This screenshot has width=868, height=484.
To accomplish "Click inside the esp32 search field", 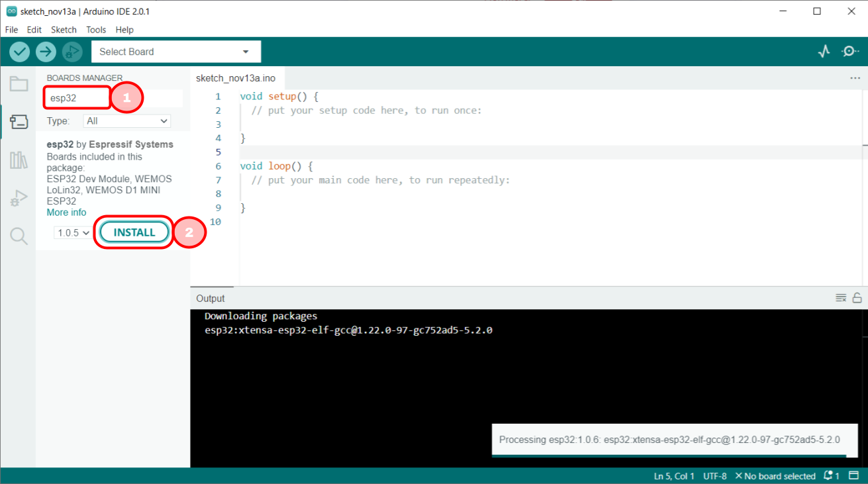I will (76, 97).
